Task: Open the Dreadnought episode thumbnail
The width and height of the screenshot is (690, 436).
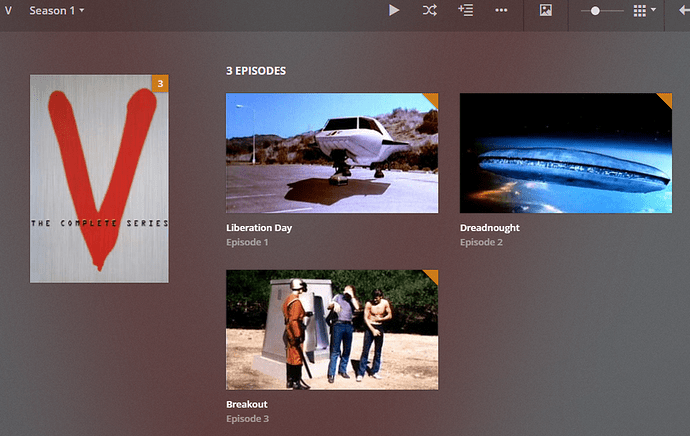Action: (x=565, y=153)
